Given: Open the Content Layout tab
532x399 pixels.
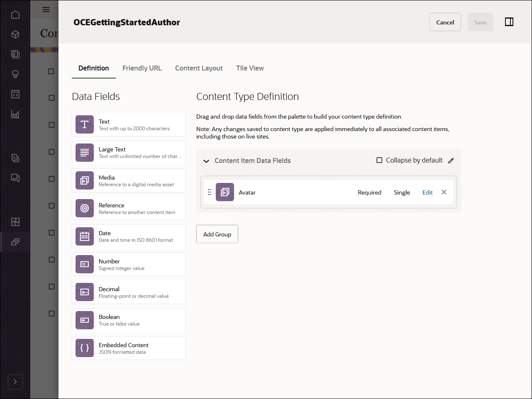Looking at the screenshot, I should pyautogui.click(x=199, y=68).
